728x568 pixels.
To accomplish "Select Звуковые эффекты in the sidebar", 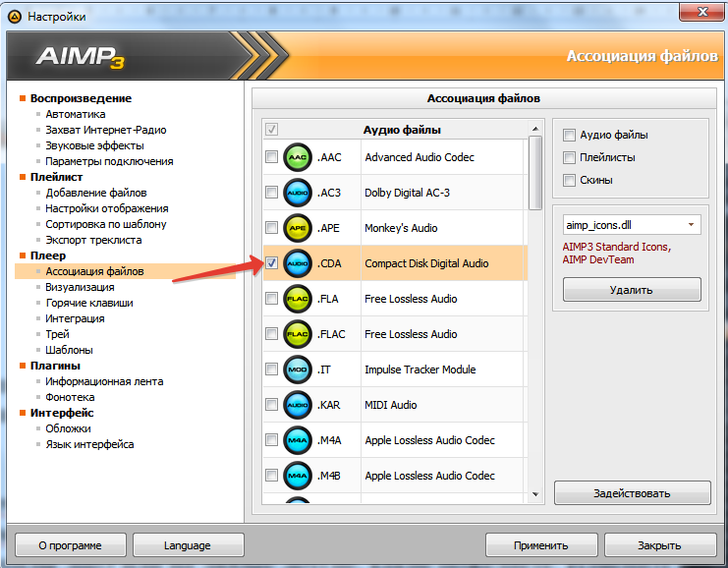I will click(94, 145).
